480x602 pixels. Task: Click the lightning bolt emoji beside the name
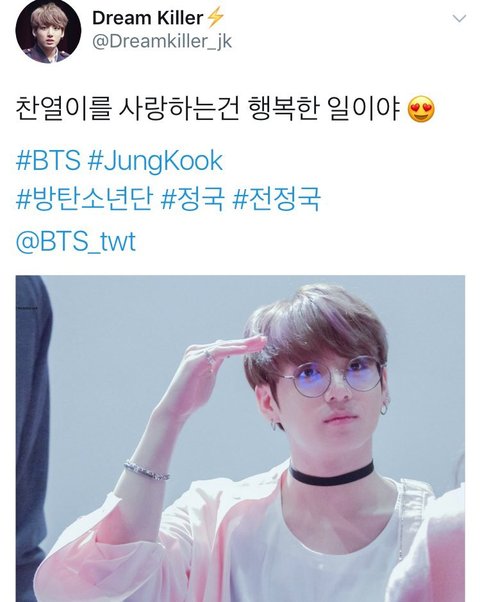pyautogui.click(x=215, y=18)
